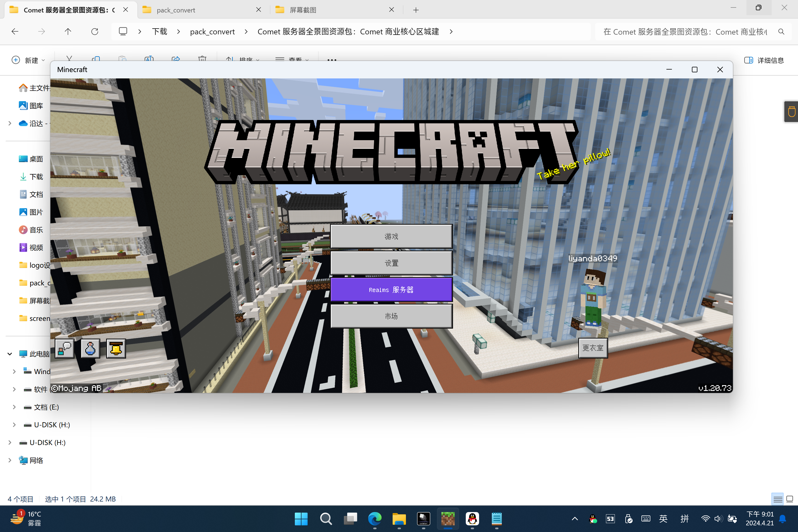Click the yellow bell notifications icon button

[x=116, y=349]
